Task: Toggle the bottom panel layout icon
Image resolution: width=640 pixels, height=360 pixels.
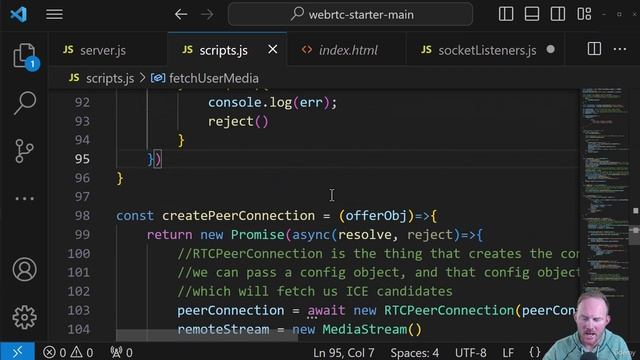Action: [532, 14]
